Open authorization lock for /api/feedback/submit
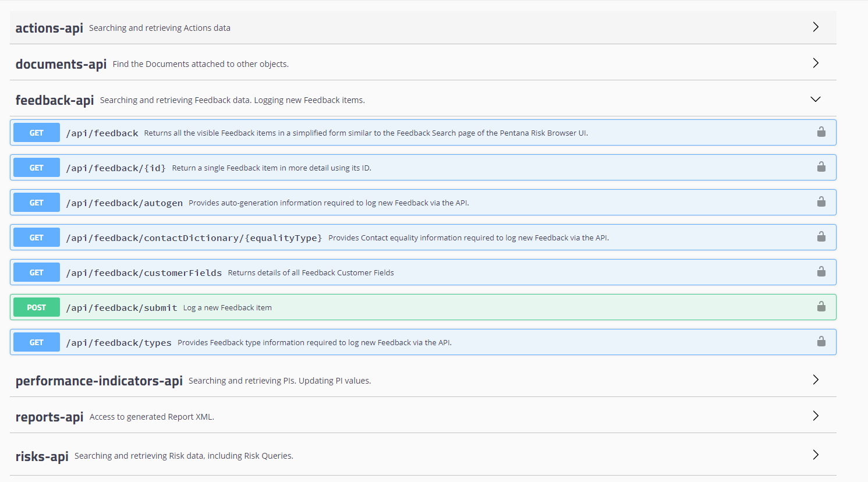The width and height of the screenshot is (868, 482). (x=821, y=307)
